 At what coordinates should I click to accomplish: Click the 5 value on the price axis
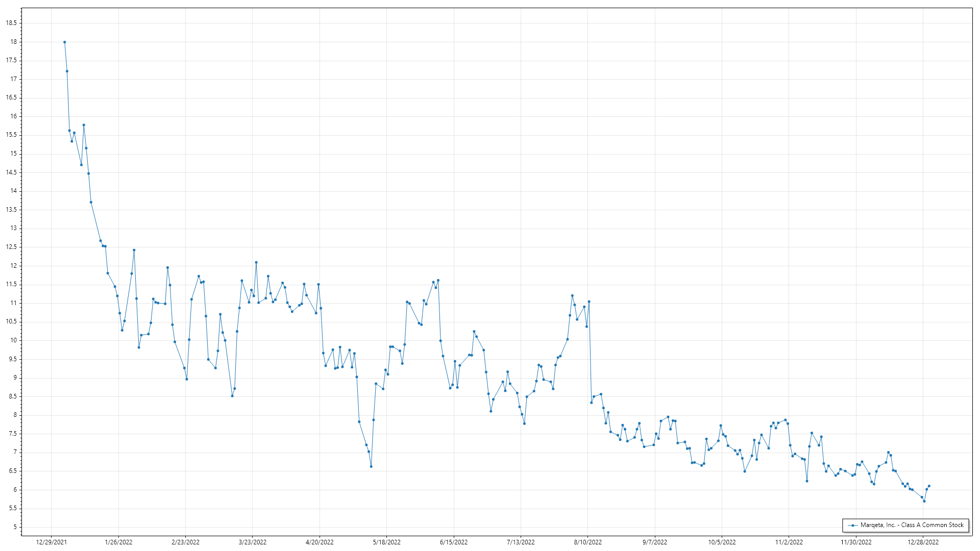(x=15, y=527)
